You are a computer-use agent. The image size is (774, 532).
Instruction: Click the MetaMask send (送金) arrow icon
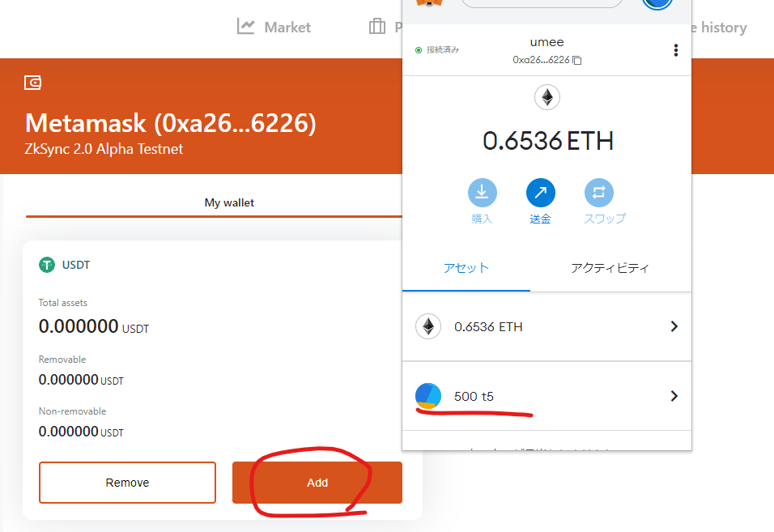pos(541,193)
